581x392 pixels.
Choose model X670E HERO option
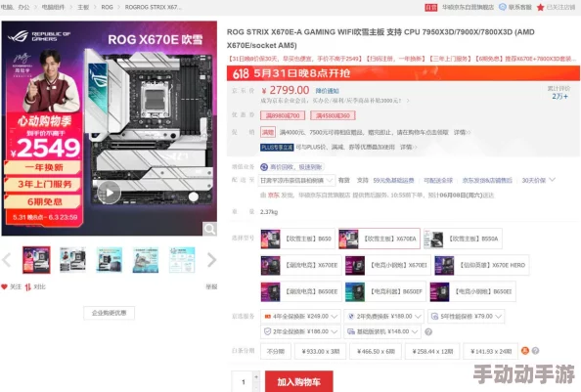pos(481,265)
